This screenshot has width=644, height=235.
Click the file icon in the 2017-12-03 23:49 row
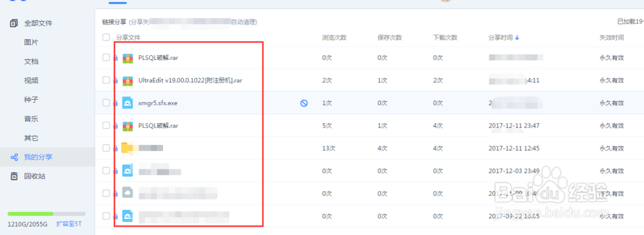128,171
